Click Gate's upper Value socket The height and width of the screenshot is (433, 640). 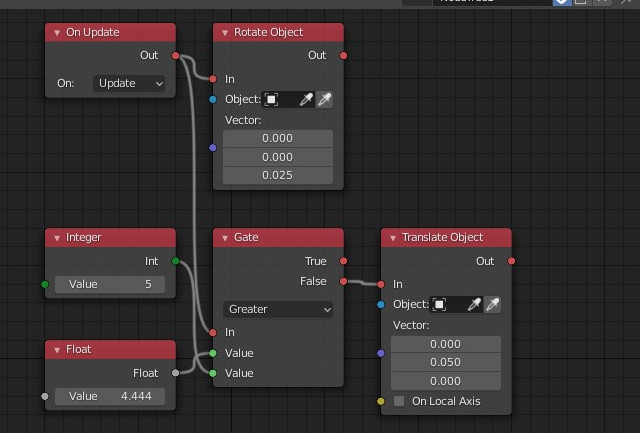click(213, 353)
